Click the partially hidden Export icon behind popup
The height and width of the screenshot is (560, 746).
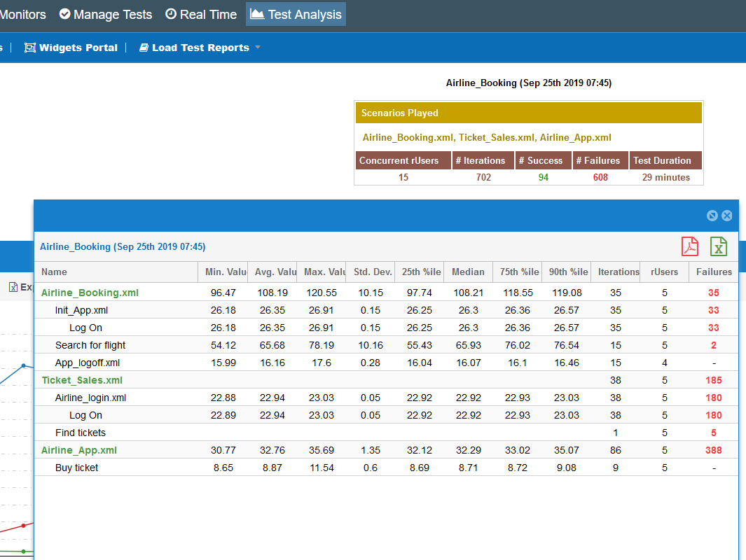click(13, 287)
